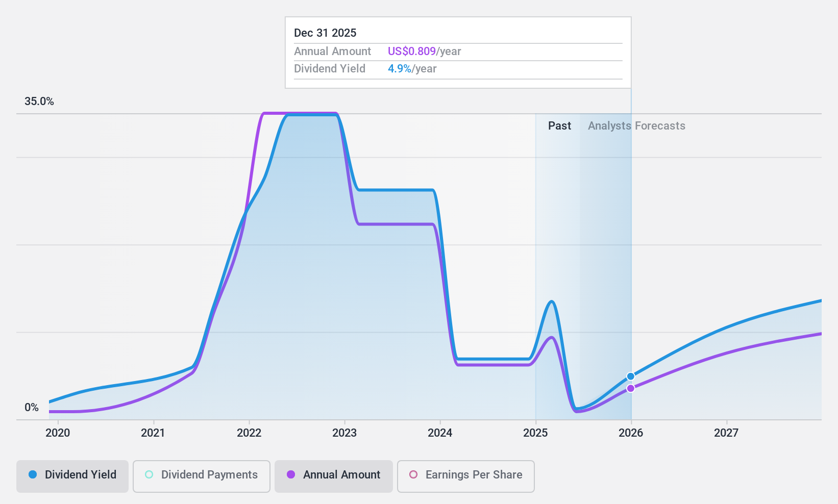Viewport: 838px width, 504px height.
Task: Click the 2025 x-axis label
Action: tap(535, 433)
